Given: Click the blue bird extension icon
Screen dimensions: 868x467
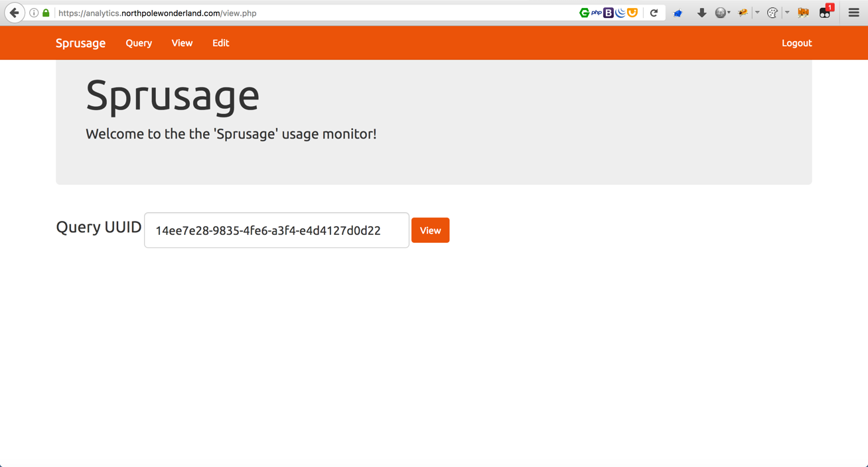Looking at the screenshot, I should [678, 13].
